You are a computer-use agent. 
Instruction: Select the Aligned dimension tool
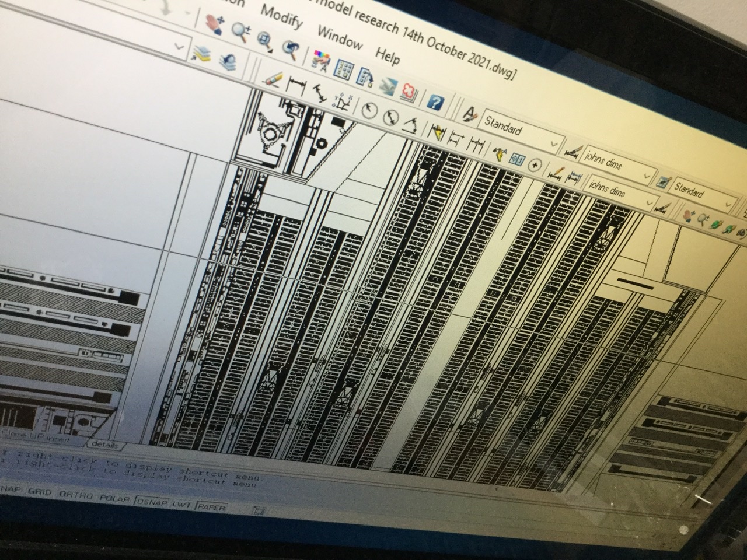point(319,94)
